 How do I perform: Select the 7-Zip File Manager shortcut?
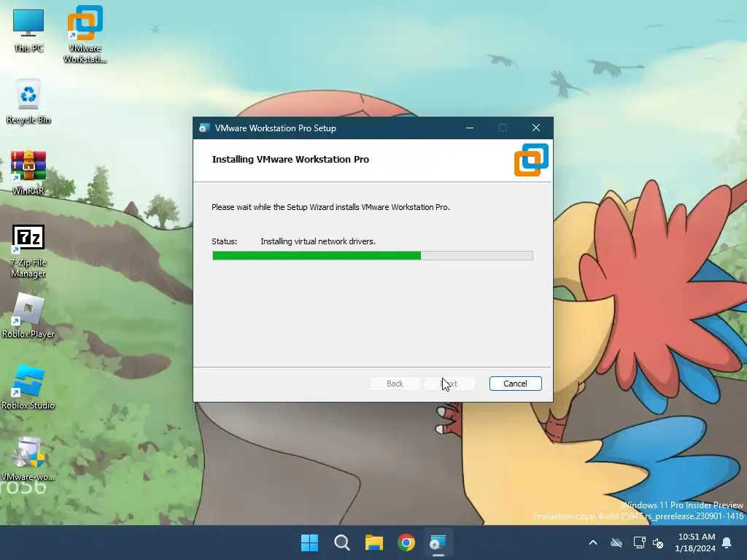pyautogui.click(x=28, y=251)
